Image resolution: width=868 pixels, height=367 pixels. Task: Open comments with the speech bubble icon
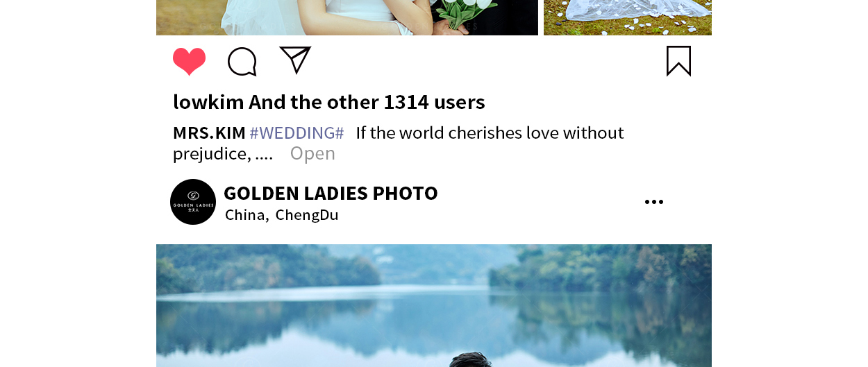(242, 62)
